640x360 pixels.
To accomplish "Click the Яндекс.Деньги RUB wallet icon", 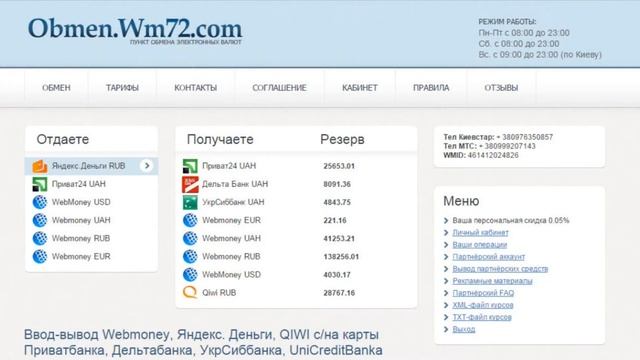I will coord(40,166).
